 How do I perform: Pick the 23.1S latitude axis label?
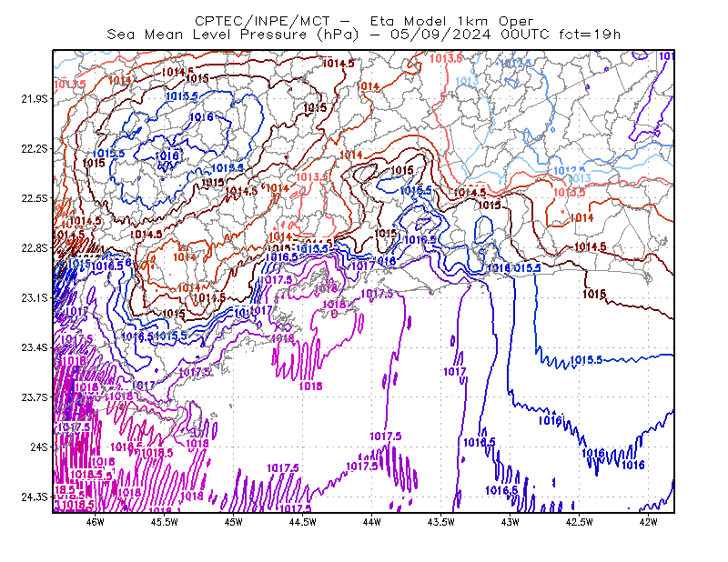35,298
